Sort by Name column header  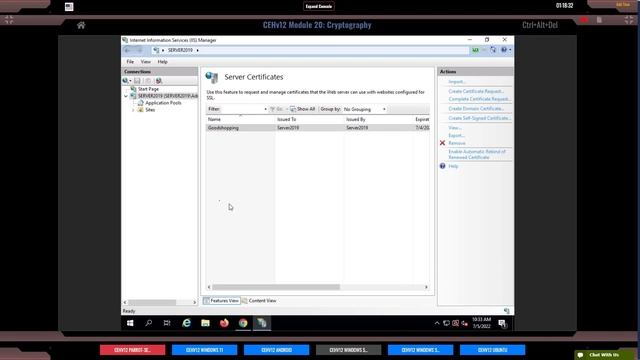point(240,119)
